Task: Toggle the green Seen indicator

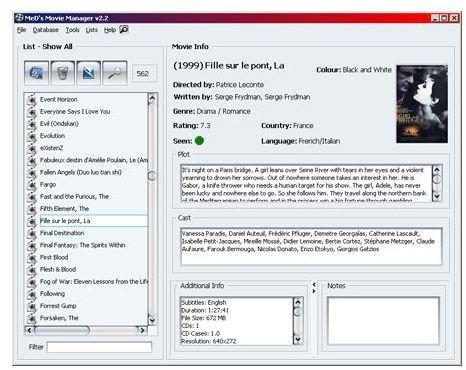Action: pyautogui.click(x=199, y=141)
